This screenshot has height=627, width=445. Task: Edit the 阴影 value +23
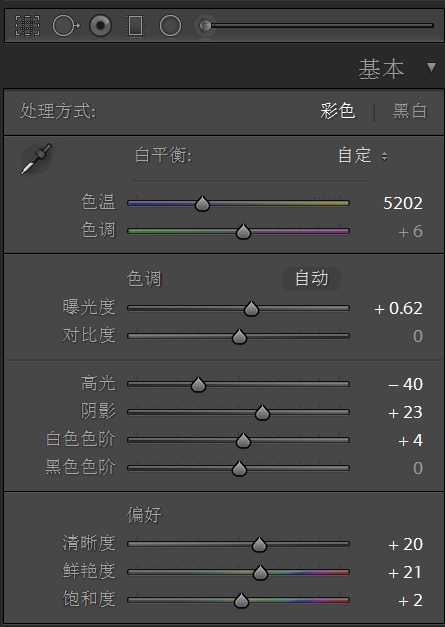coord(405,412)
